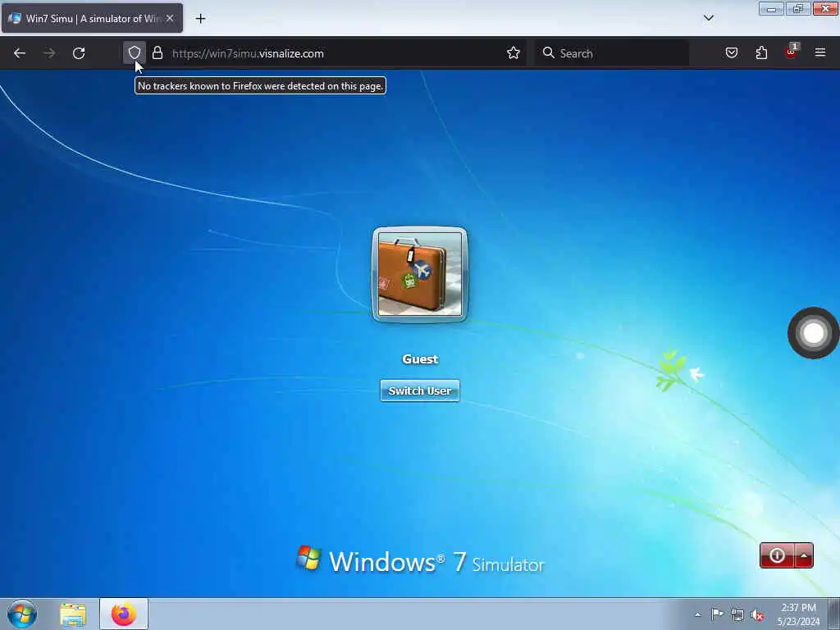Click the Switch User button
The width and height of the screenshot is (840, 630).
point(420,391)
